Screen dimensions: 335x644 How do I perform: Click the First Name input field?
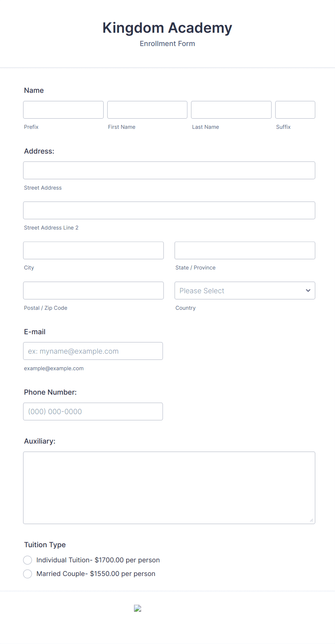click(x=147, y=110)
